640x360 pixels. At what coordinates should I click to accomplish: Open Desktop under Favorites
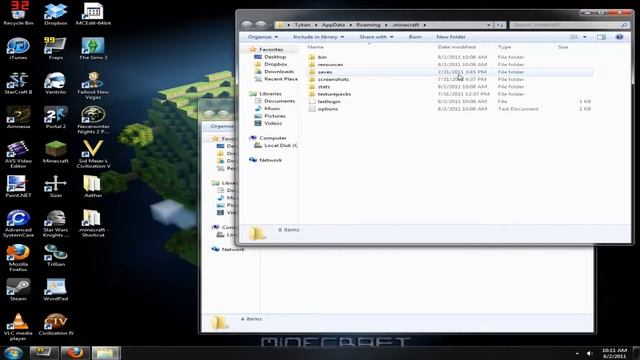click(274, 57)
